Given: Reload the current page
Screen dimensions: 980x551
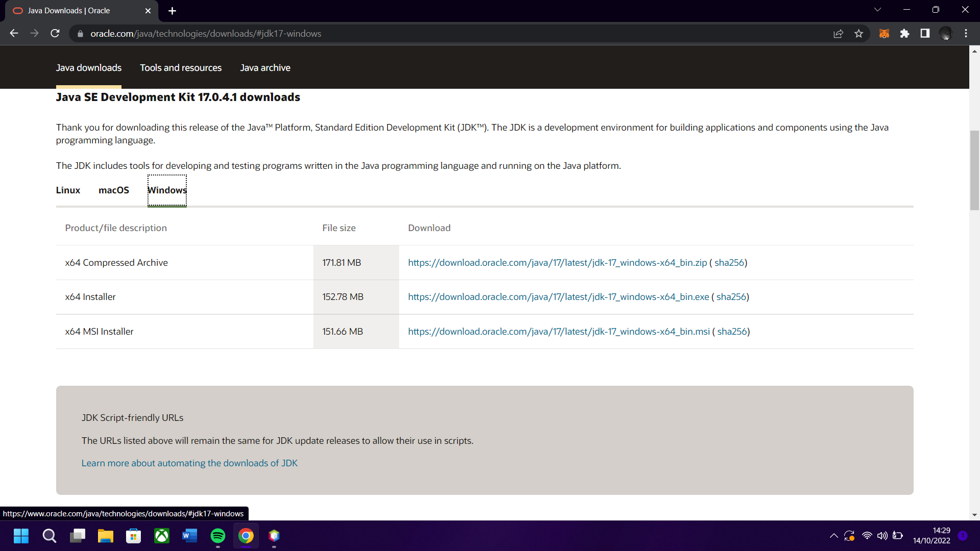Looking at the screenshot, I should point(55,33).
